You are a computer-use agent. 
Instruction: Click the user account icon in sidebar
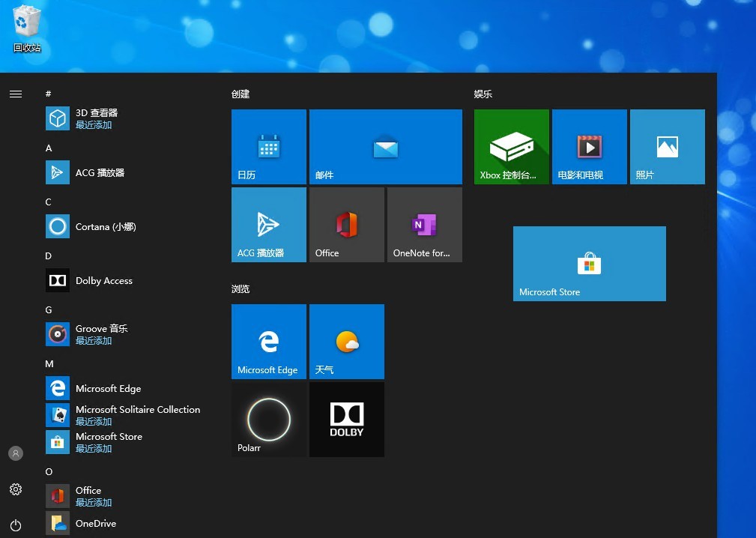tap(16, 453)
